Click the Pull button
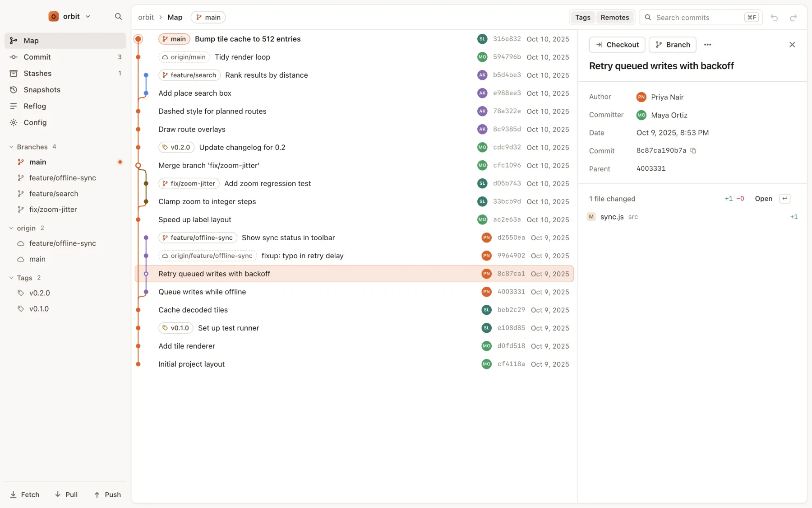 tap(66, 494)
